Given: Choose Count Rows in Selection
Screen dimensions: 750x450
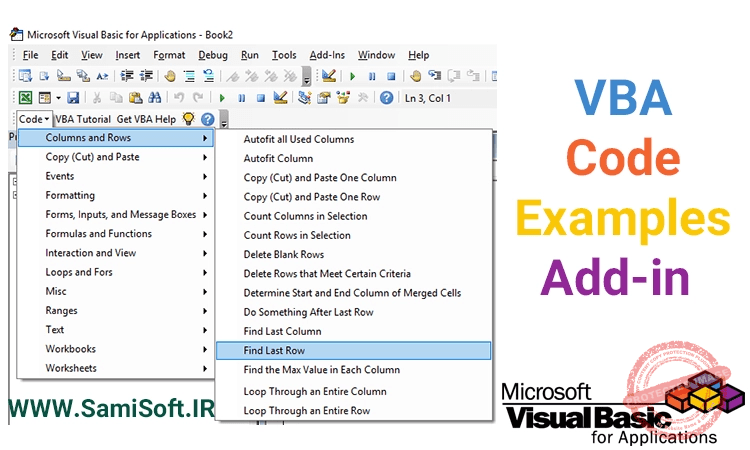Looking at the screenshot, I should pyautogui.click(x=297, y=235).
